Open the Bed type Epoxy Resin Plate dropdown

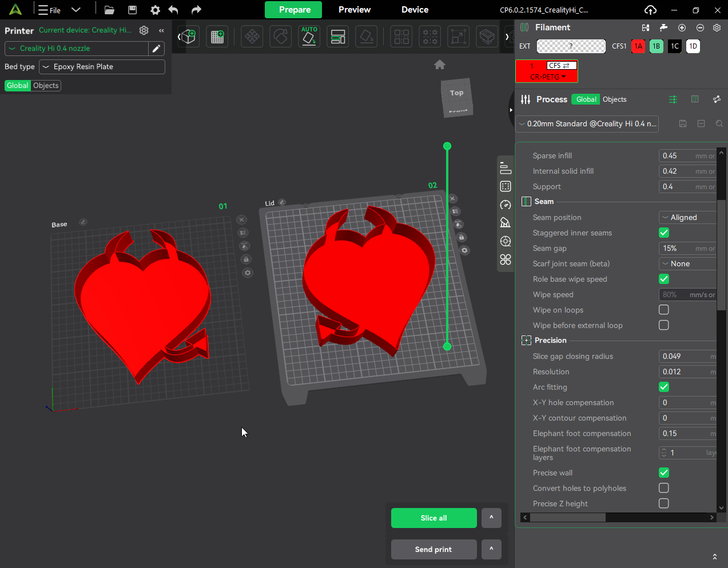(102, 67)
